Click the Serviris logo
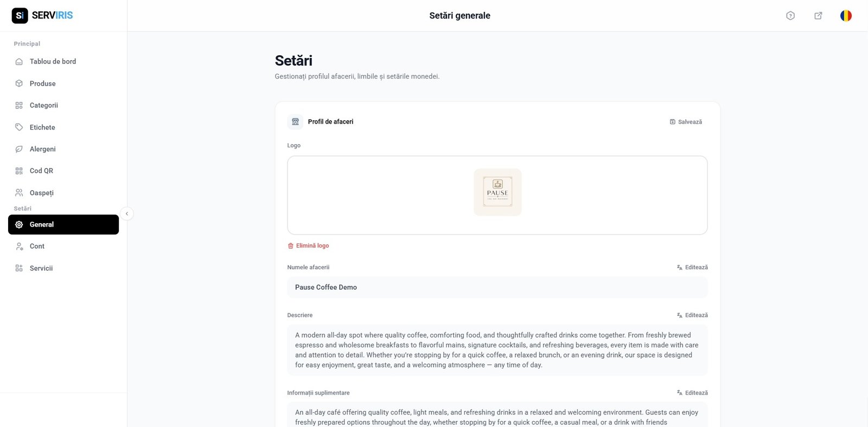This screenshot has width=868, height=427. click(42, 15)
